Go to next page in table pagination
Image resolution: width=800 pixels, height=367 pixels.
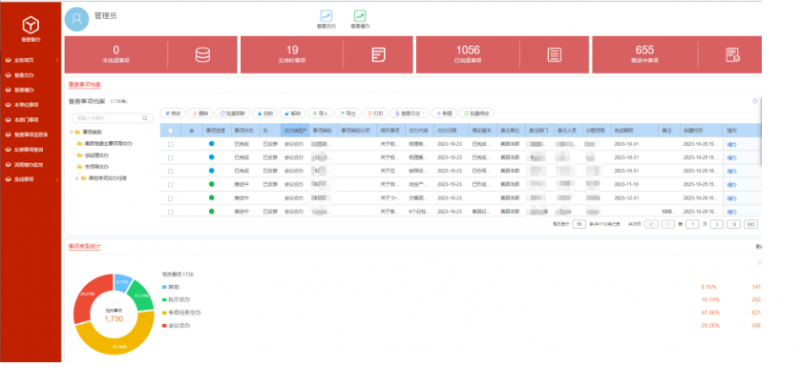coord(717,224)
